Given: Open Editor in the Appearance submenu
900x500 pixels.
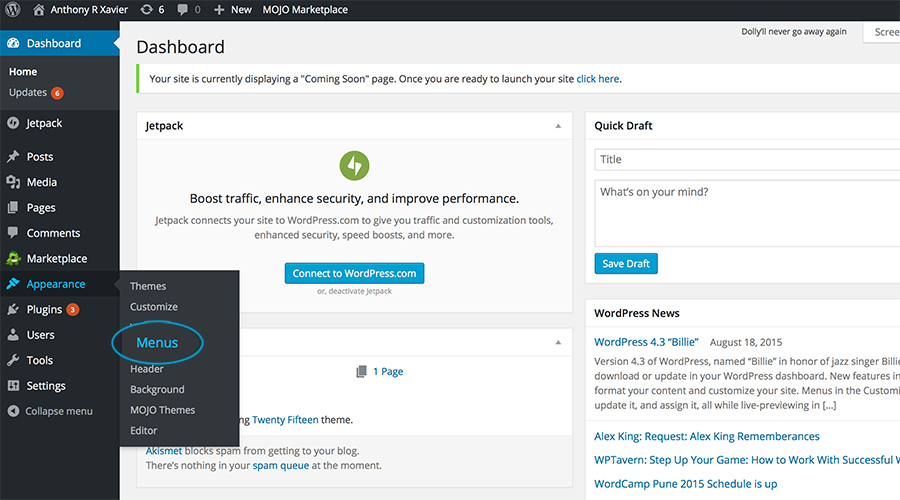Looking at the screenshot, I should (143, 431).
